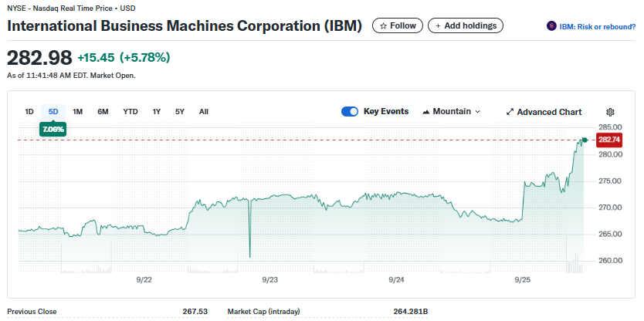644x321 pixels.
Task: Click the 9/23 date axis label
Action: (x=269, y=280)
